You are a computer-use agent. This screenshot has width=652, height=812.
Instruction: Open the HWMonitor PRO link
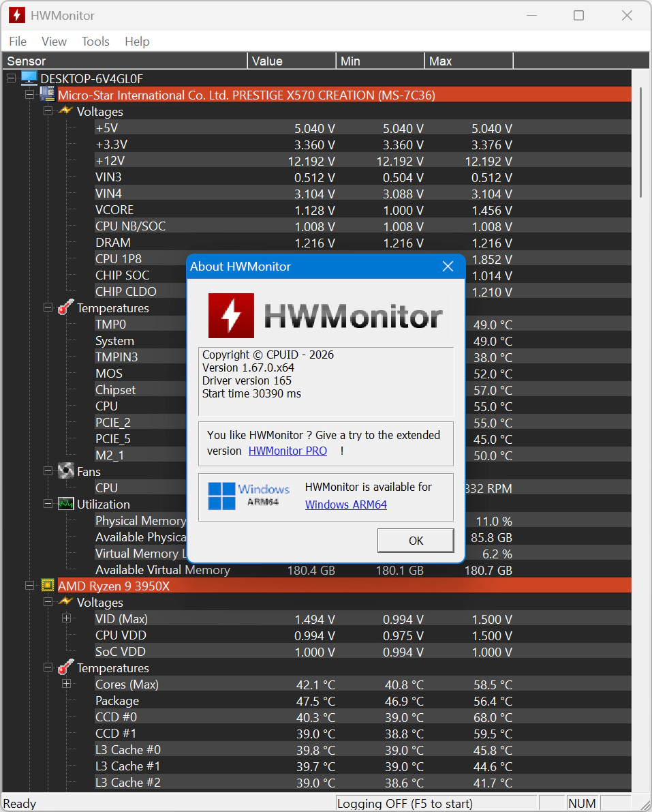288,451
